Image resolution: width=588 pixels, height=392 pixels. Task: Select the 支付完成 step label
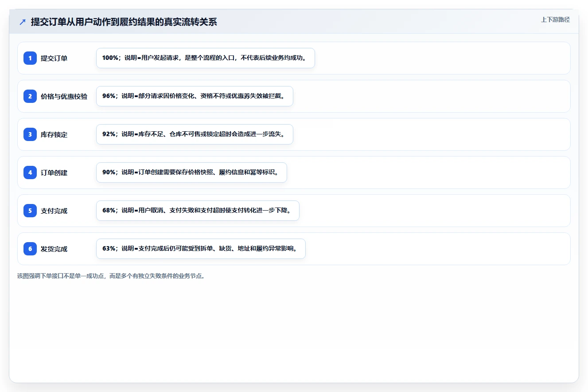point(54,211)
